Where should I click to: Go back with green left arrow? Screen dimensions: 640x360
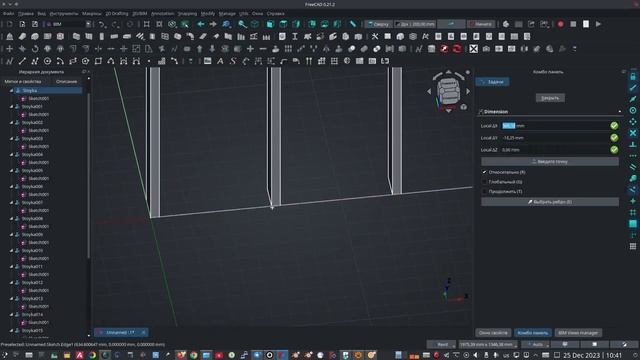200,24
